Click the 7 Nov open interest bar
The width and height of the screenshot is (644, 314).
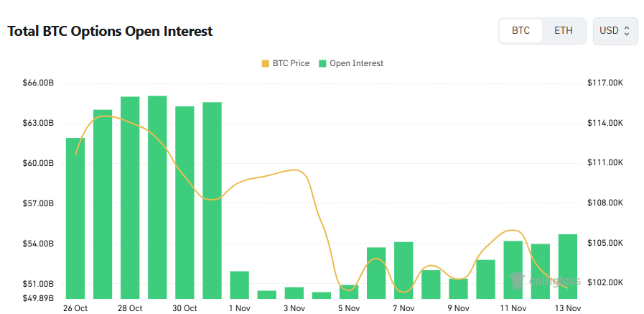pyautogui.click(x=403, y=270)
